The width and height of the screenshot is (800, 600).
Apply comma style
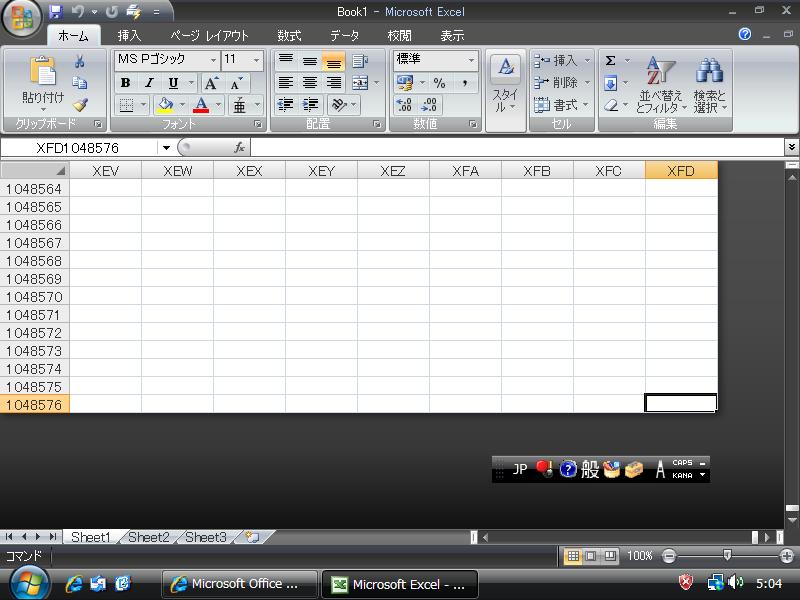pos(464,83)
